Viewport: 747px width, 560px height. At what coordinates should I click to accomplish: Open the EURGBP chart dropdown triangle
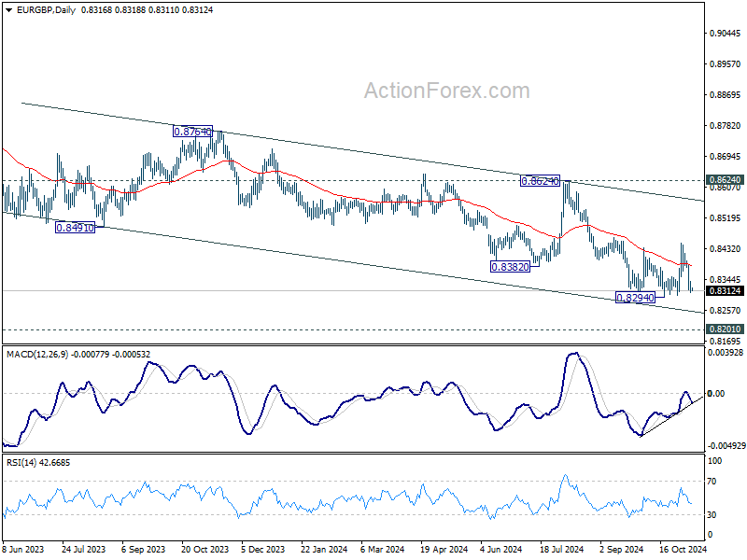click(x=9, y=10)
